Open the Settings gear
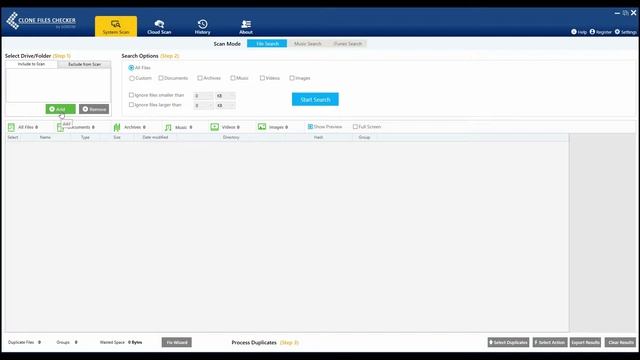This screenshot has width=640, height=360. 617,32
